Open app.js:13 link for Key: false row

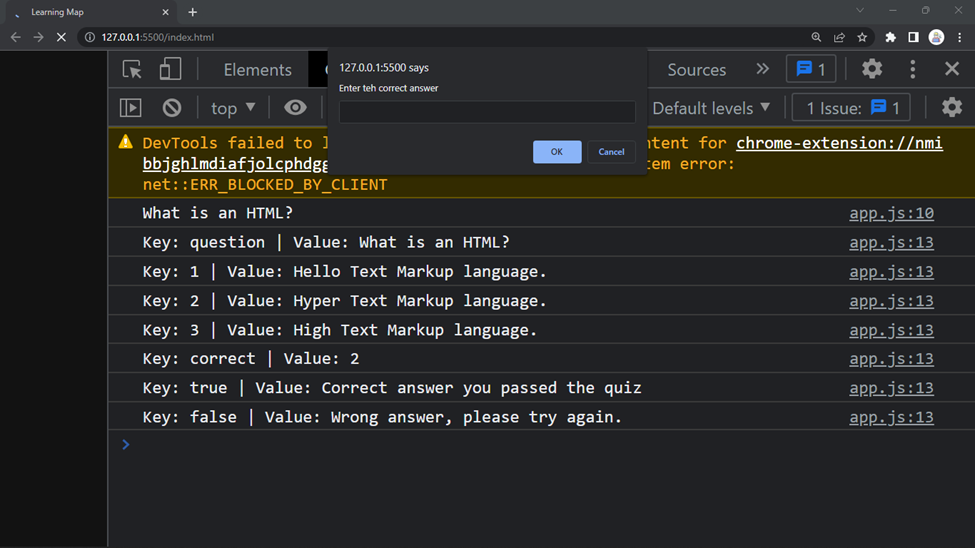[x=891, y=417]
